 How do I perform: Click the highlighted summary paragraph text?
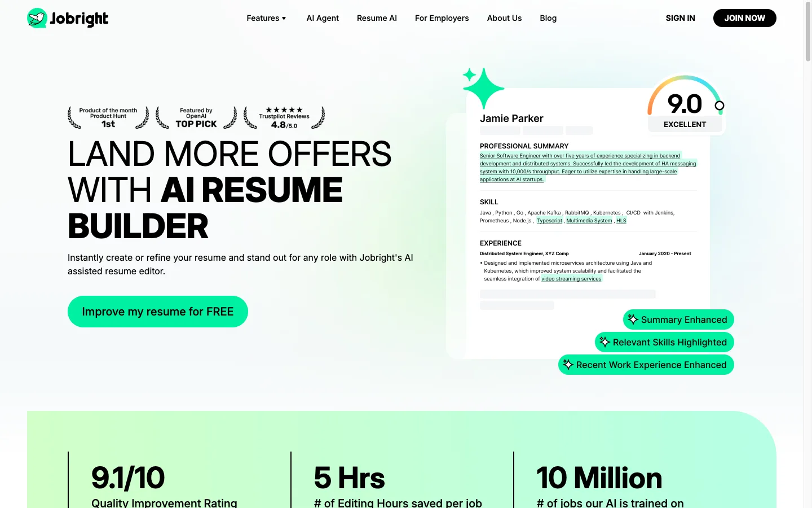coord(588,168)
